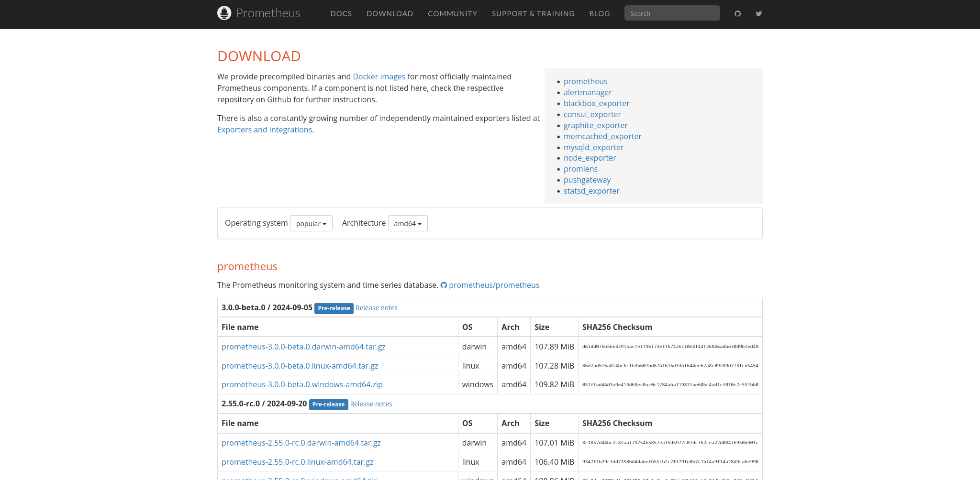Image resolution: width=980 pixels, height=480 pixels.
Task: Open the DOCS menu item
Action: [x=341, y=13]
